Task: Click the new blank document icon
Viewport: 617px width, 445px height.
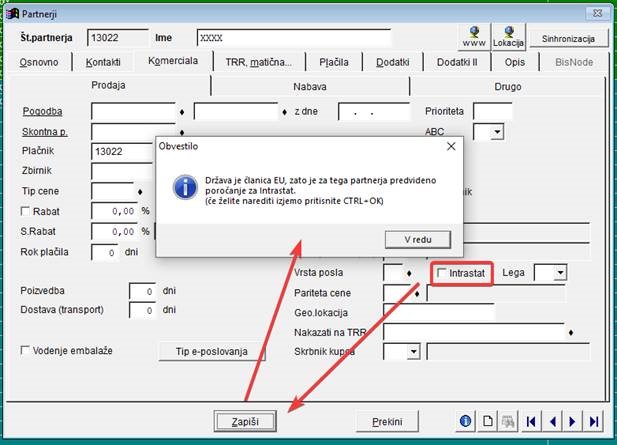Action: click(487, 421)
